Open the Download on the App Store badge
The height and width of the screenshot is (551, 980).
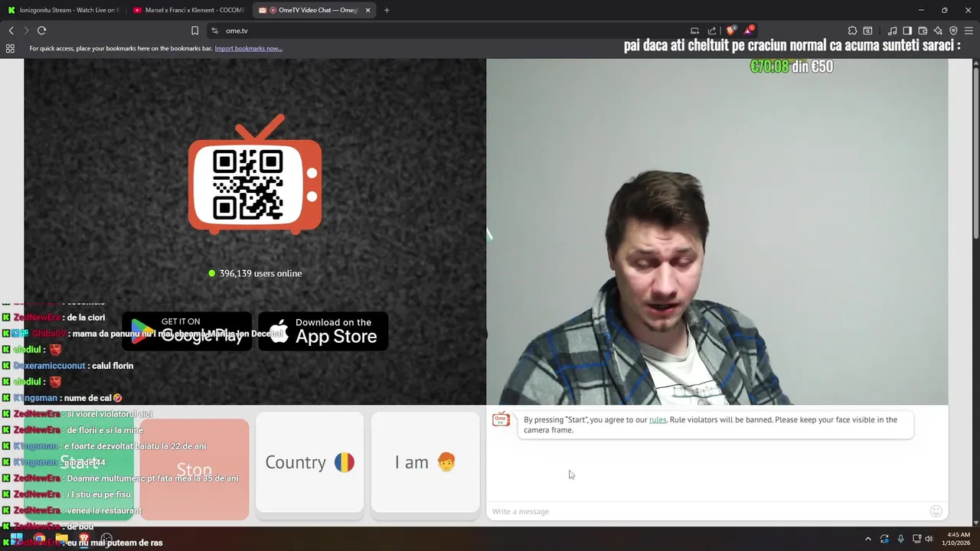point(323,332)
